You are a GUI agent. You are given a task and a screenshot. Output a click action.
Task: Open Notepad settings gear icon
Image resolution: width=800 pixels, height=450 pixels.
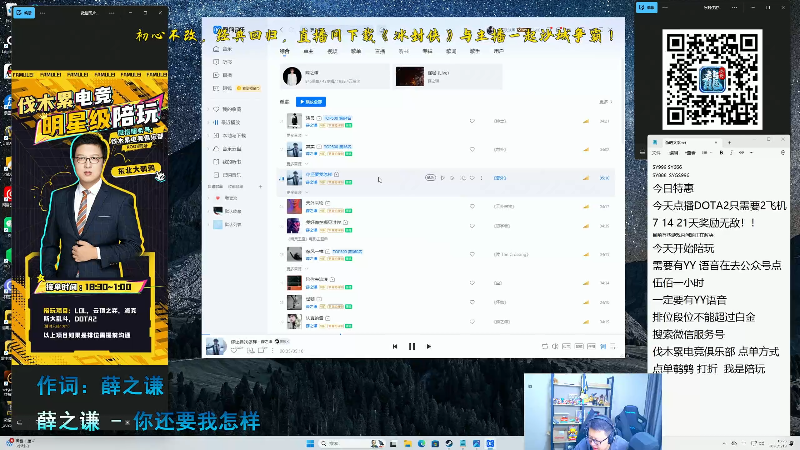(x=783, y=153)
